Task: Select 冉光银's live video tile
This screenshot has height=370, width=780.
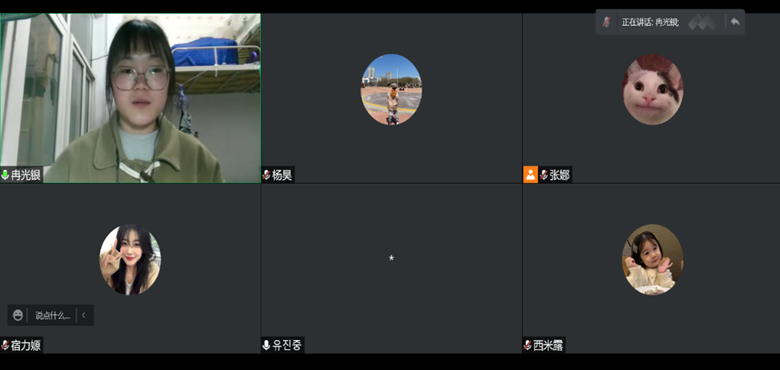Action: pyautogui.click(x=130, y=98)
